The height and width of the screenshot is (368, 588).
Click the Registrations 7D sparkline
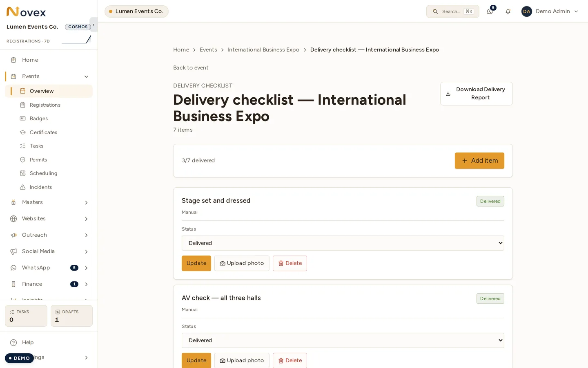pyautogui.click(x=76, y=39)
